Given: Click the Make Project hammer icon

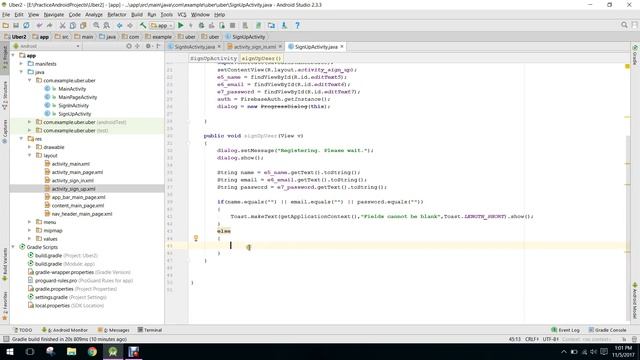Looking at the screenshot, I should (143, 25).
